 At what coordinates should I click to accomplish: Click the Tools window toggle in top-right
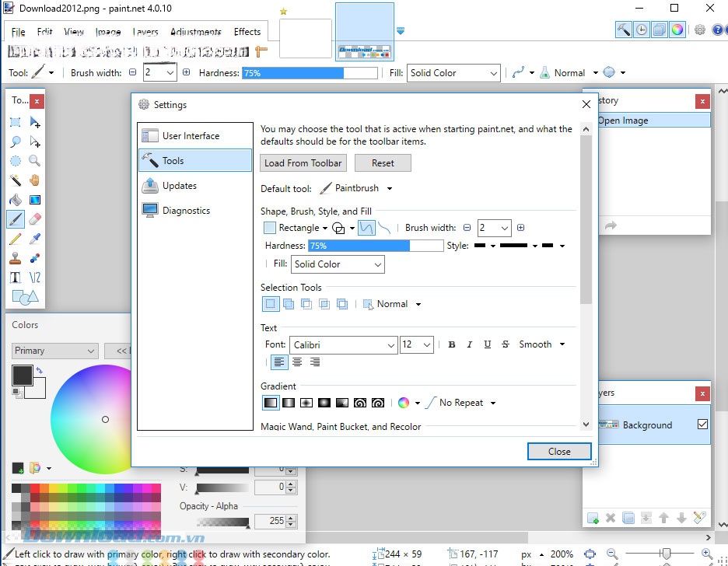click(x=624, y=30)
